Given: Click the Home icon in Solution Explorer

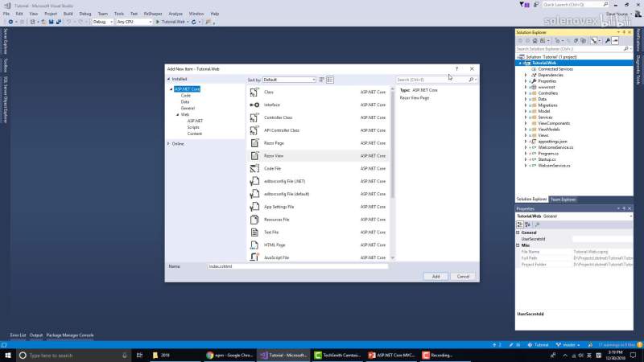Looking at the screenshot, I should pos(535,41).
